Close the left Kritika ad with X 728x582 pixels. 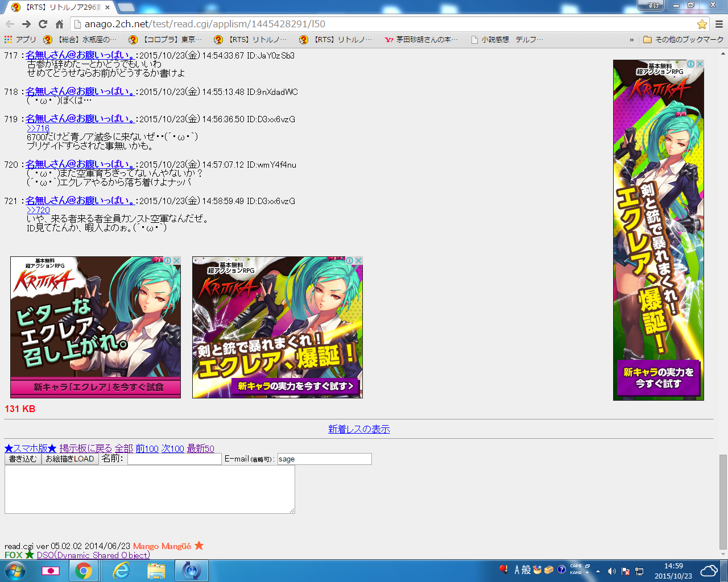pyautogui.click(x=176, y=260)
